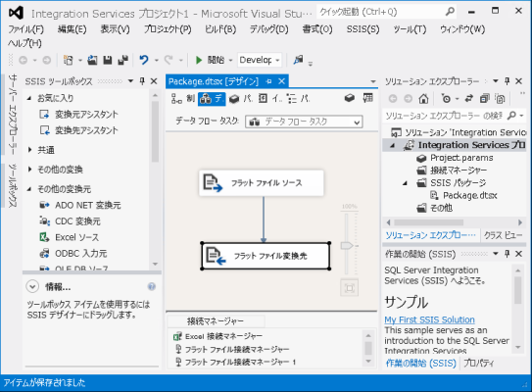532x392 pixels.
Task: Collapse the Integration Services project node
Action: [393, 146]
